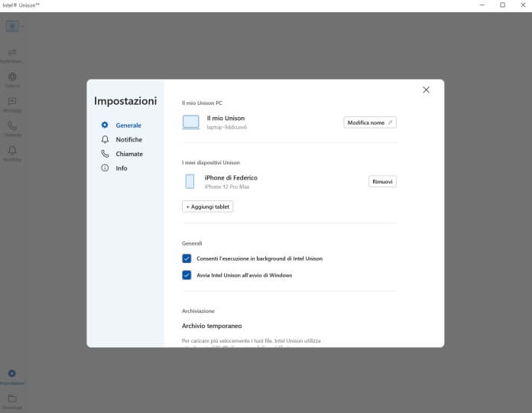Click the laptop icon for Il mio Unison

pos(191,122)
